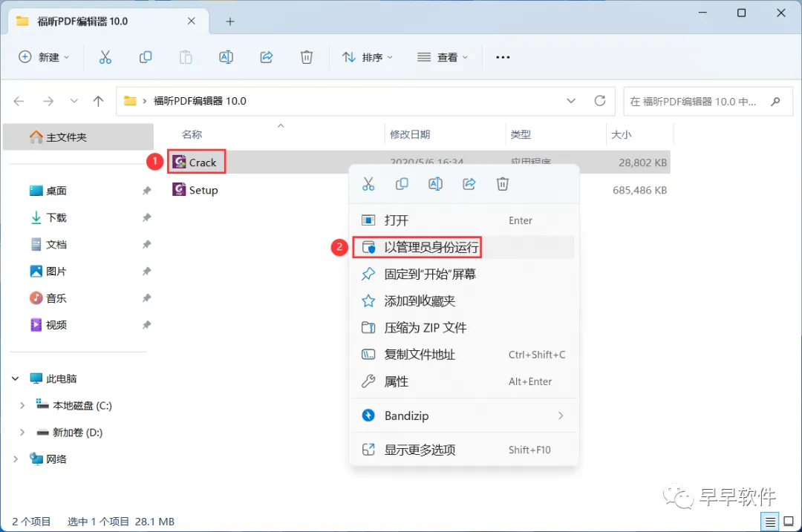Viewport: 802px width, 532px height.
Task: Collapse the 此电脑 tree node
Action: tap(16, 378)
